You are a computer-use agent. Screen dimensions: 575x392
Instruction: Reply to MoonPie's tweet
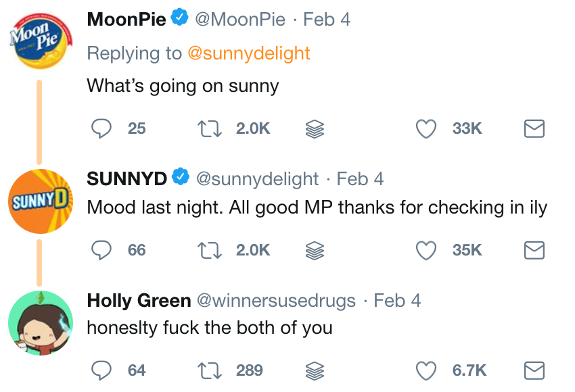click(101, 128)
